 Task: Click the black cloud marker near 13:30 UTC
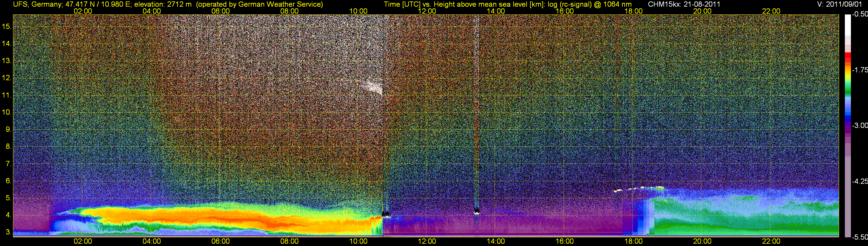coord(477,211)
